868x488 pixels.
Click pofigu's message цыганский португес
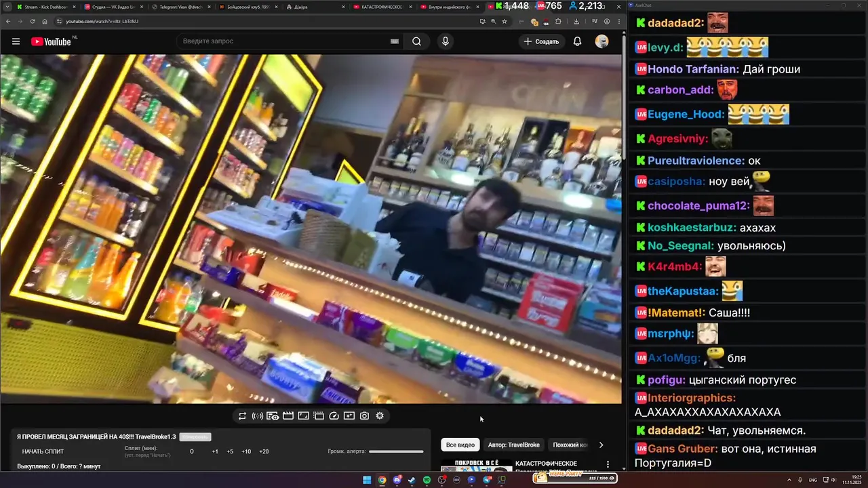(743, 380)
